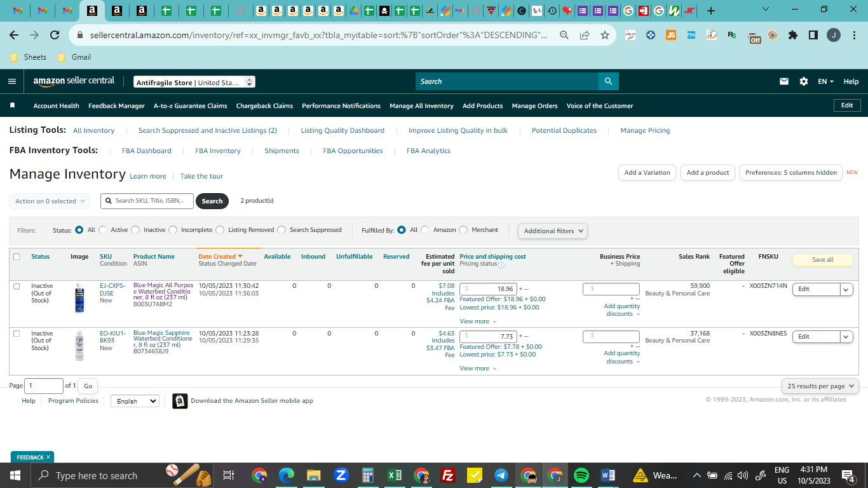
Task: Filter status to Incomplete
Action: coord(173,230)
